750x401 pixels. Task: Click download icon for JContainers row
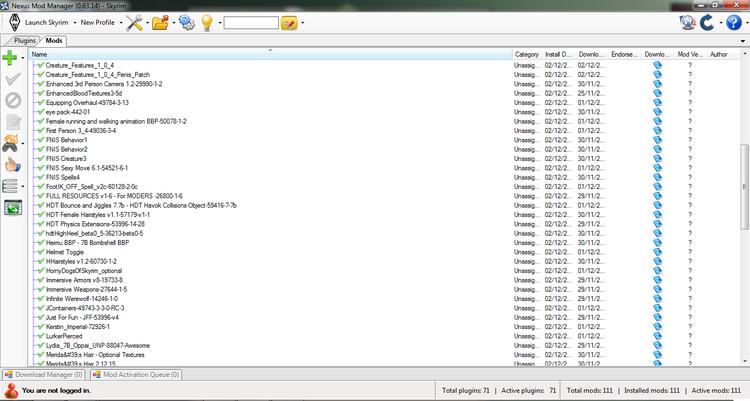pos(657,308)
